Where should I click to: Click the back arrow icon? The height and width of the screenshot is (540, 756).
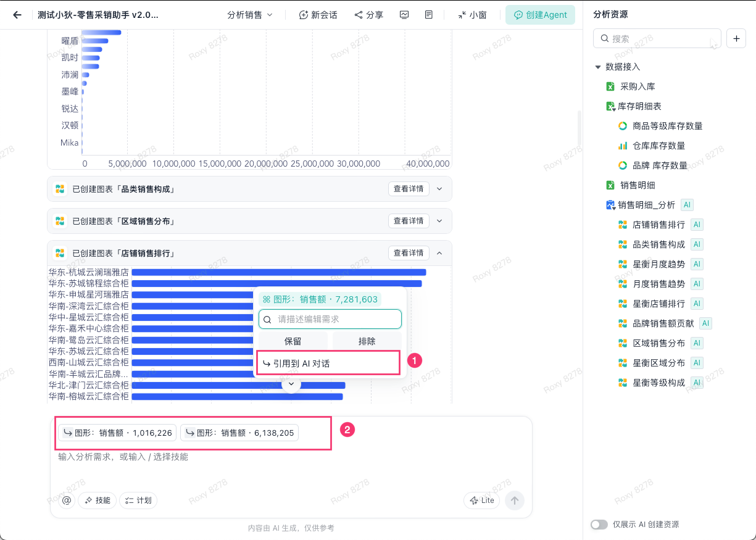pos(17,15)
